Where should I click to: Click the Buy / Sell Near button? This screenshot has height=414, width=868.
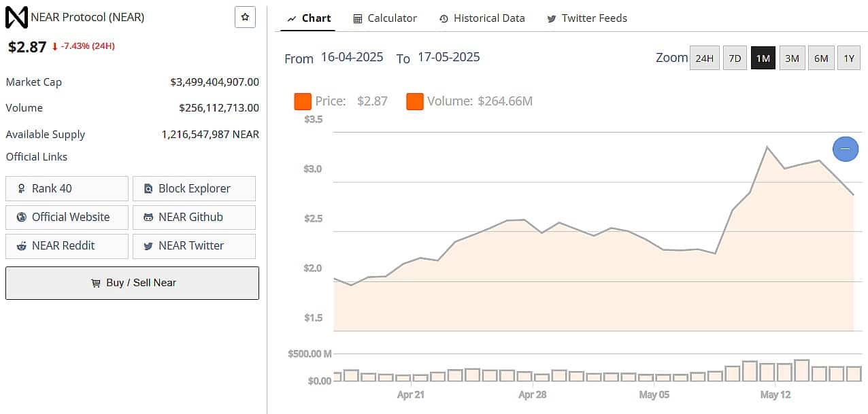tap(132, 283)
